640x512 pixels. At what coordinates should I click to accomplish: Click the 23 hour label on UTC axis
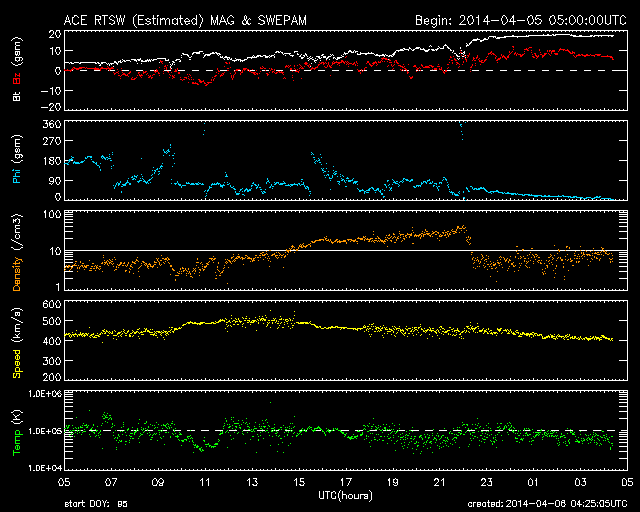pyautogui.click(x=487, y=483)
